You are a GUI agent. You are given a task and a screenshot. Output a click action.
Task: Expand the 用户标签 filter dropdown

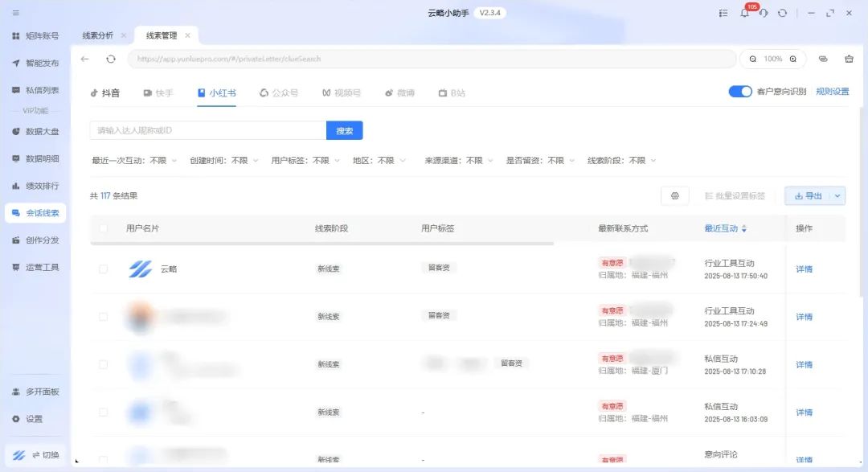(305, 161)
